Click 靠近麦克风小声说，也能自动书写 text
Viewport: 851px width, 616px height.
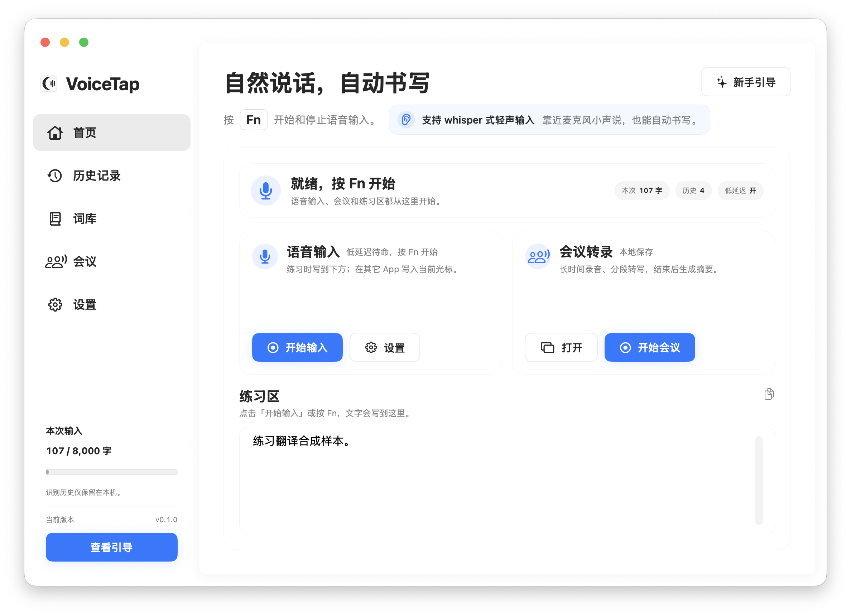tap(621, 120)
